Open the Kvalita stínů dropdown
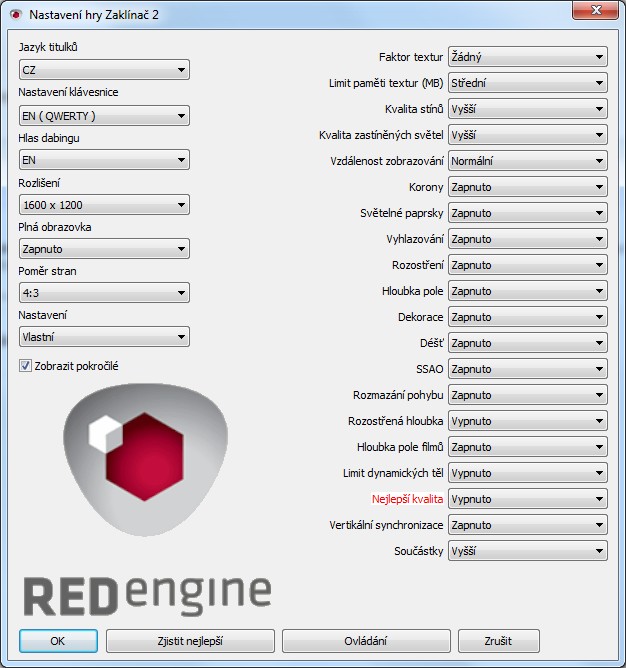Screen dimensions: 626x668 (x=528, y=109)
